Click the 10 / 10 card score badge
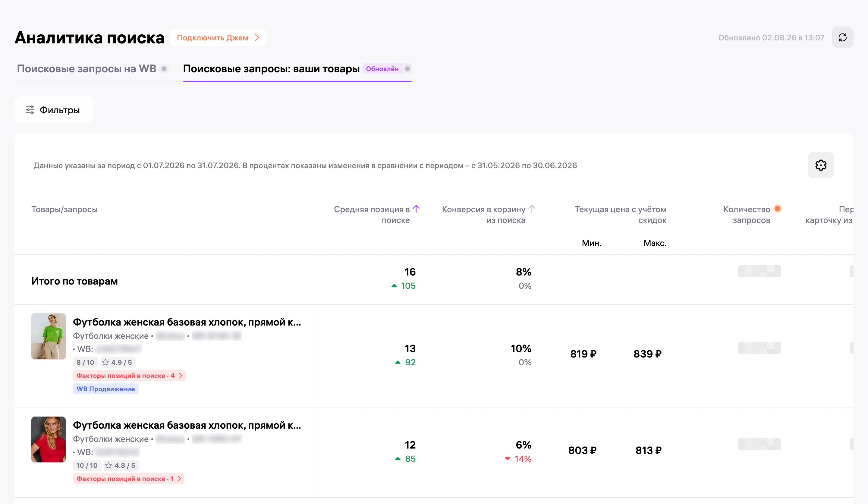Image resolution: width=868 pixels, height=504 pixels. click(x=87, y=465)
